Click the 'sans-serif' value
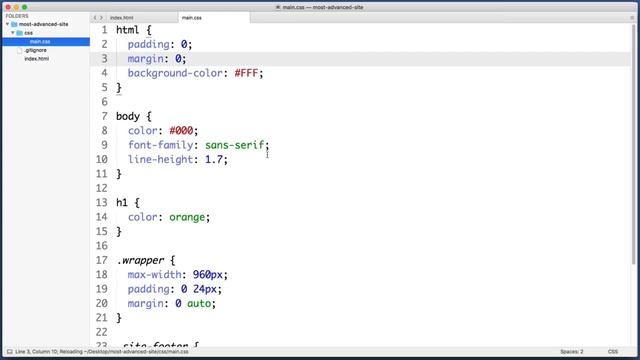 [x=235, y=145]
